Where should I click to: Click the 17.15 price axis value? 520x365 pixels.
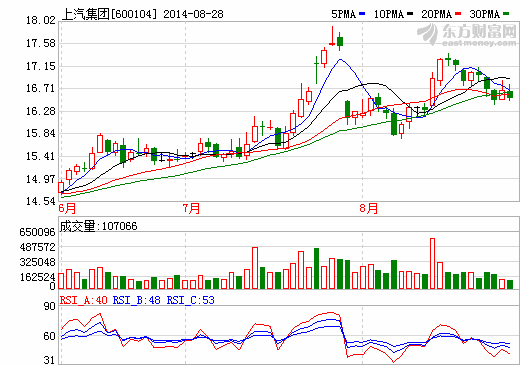coord(41,66)
